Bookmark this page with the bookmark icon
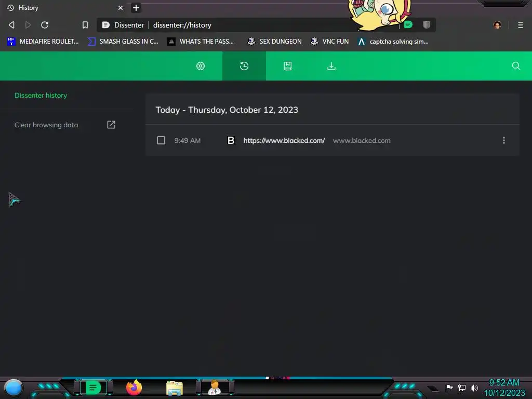The image size is (532, 399). click(85, 25)
